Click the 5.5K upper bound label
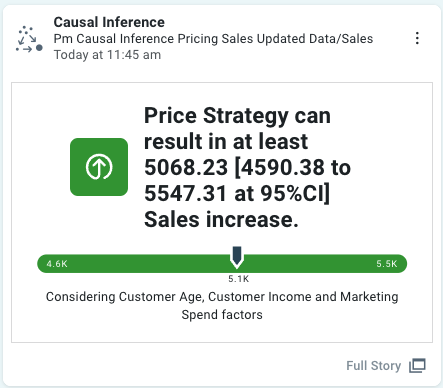Screen dimensions: 443x388 click(x=387, y=264)
